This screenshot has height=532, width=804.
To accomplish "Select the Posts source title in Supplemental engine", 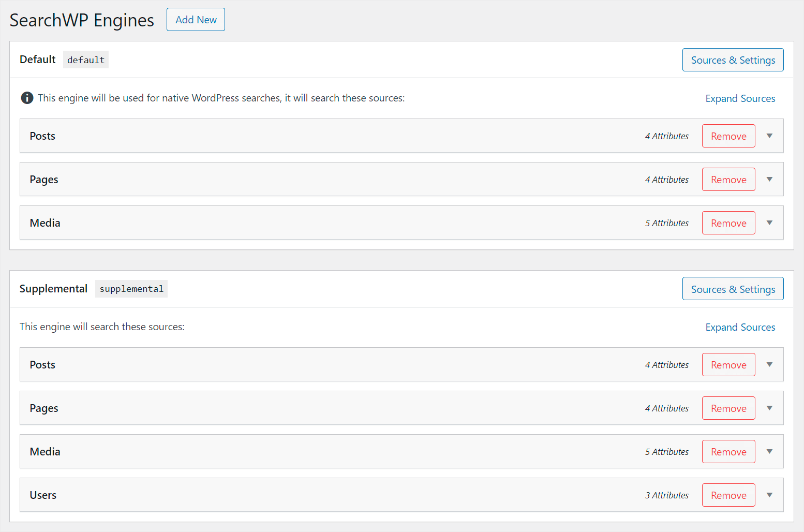I will [42, 365].
